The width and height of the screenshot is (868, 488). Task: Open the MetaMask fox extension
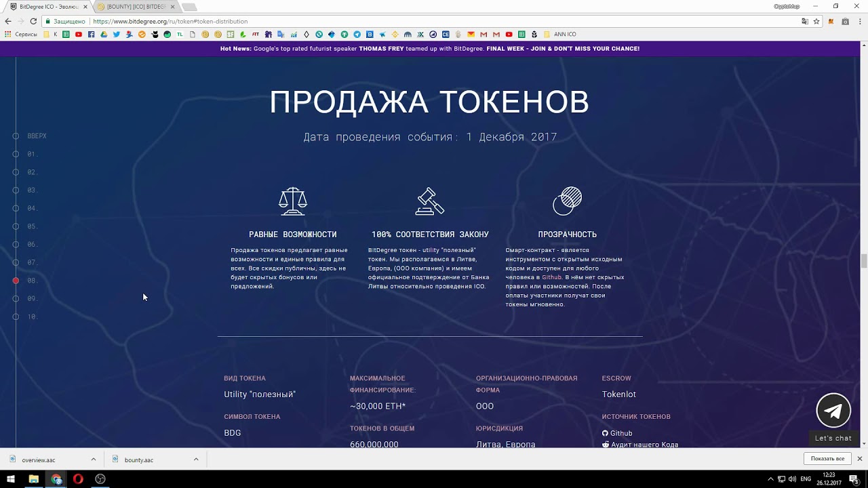pyautogui.click(x=831, y=21)
